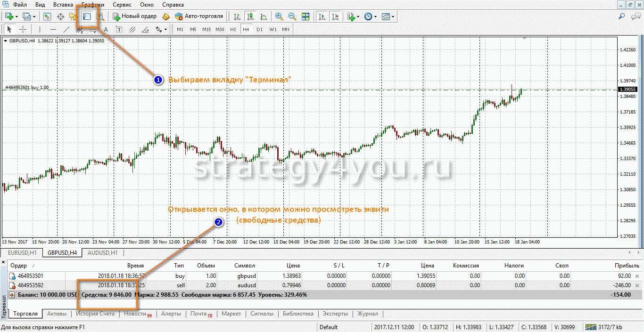
Task: Switch to the EURUSD,H1 chart tab
Action: click(22, 253)
